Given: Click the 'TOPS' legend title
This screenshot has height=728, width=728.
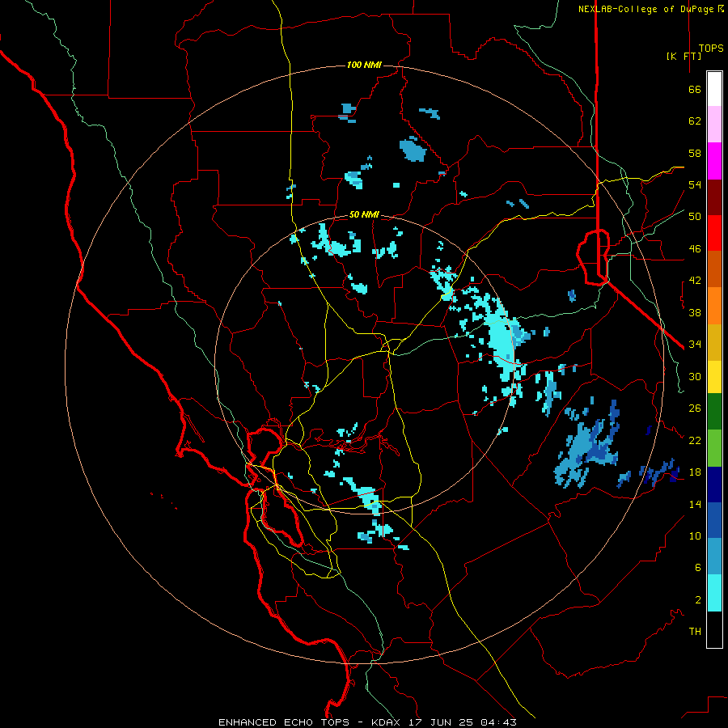Looking at the screenshot, I should (711, 49).
